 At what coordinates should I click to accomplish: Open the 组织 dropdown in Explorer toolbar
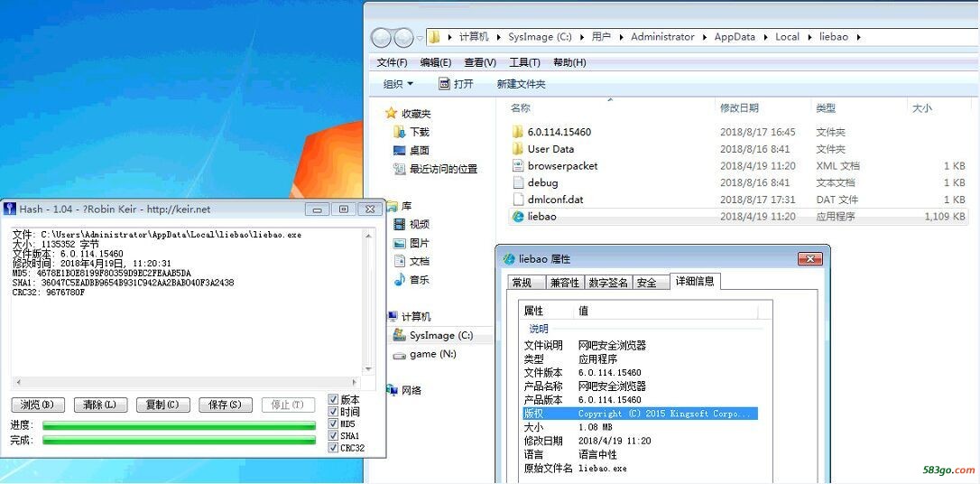(x=399, y=84)
